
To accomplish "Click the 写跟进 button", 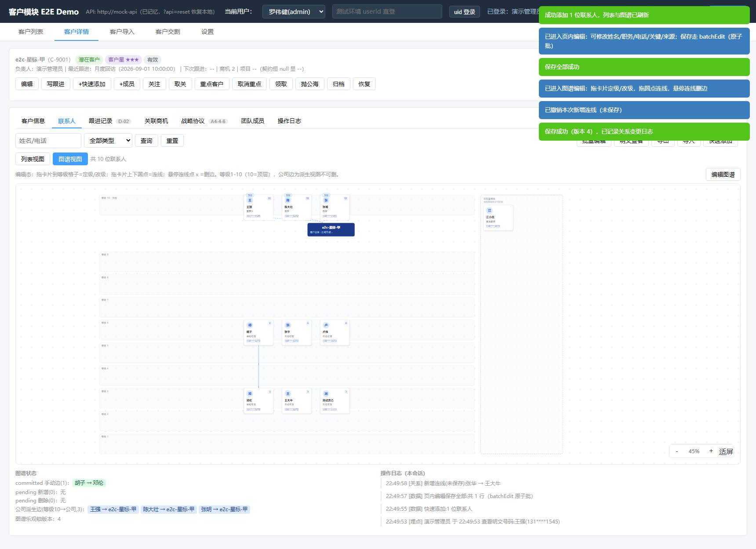I will [x=56, y=84].
